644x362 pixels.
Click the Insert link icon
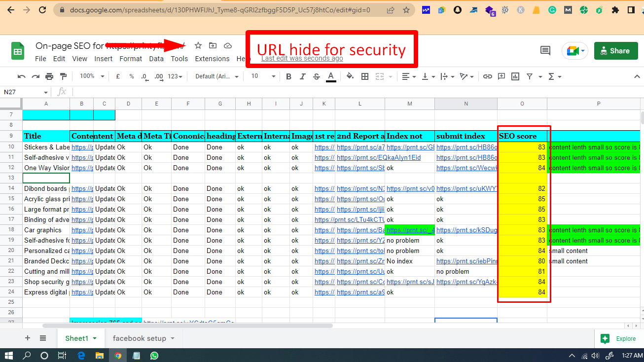tap(487, 76)
